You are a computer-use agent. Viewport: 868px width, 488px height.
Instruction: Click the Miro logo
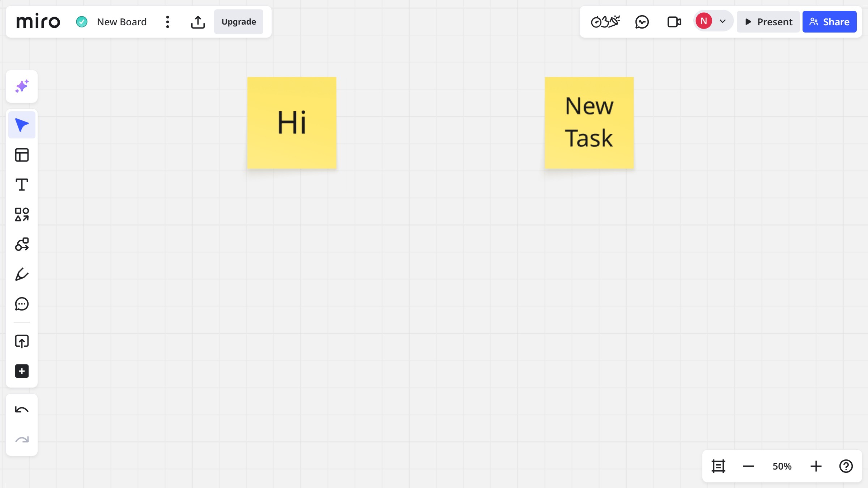pyautogui.click(x=38, y=21)
